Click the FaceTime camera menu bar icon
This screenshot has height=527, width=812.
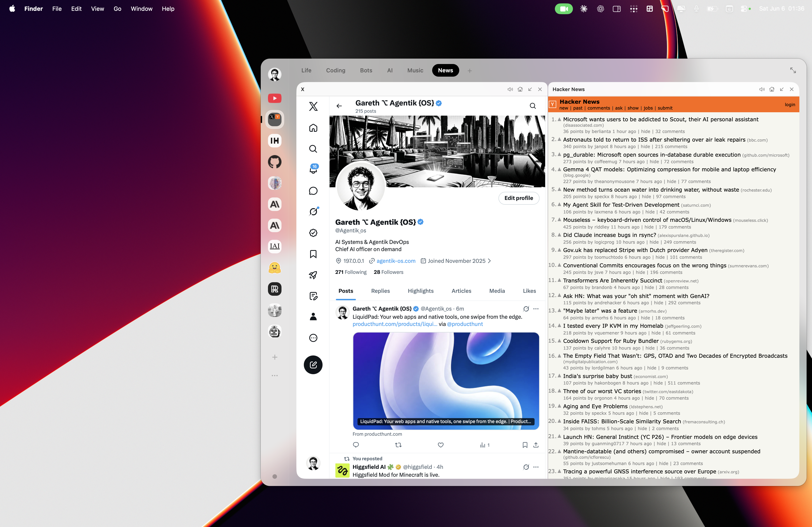pos(564,9)
